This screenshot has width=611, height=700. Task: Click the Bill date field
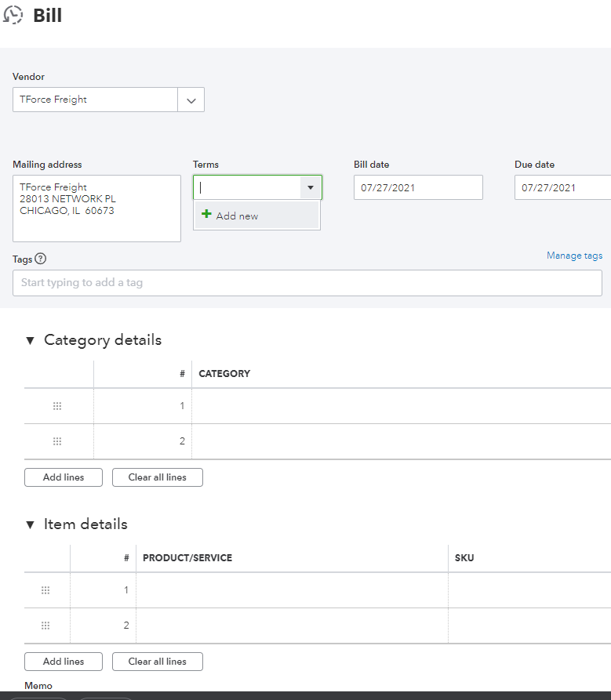(417, 188)
